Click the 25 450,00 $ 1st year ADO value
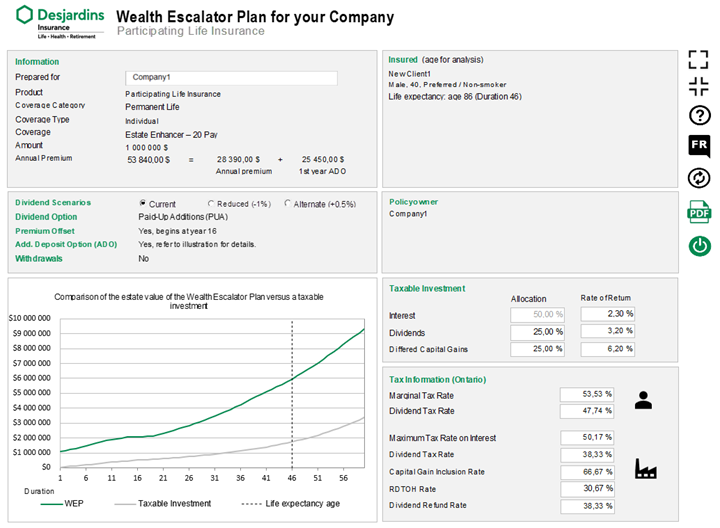The height and width of the screenshot is (528, 720). (323, 159)
